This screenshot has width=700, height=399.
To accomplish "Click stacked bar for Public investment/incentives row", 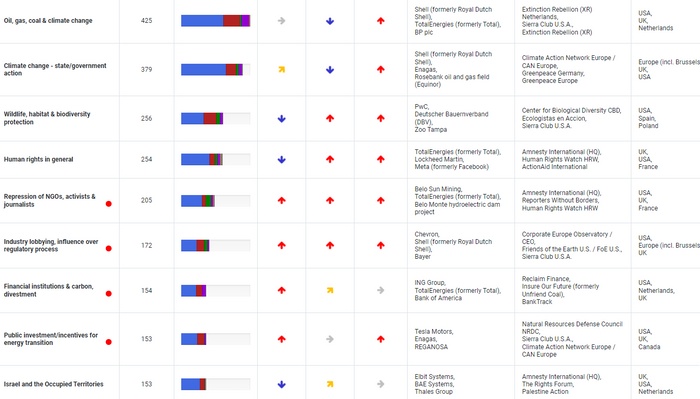I will pyautogui.click(x=216, y=339).
